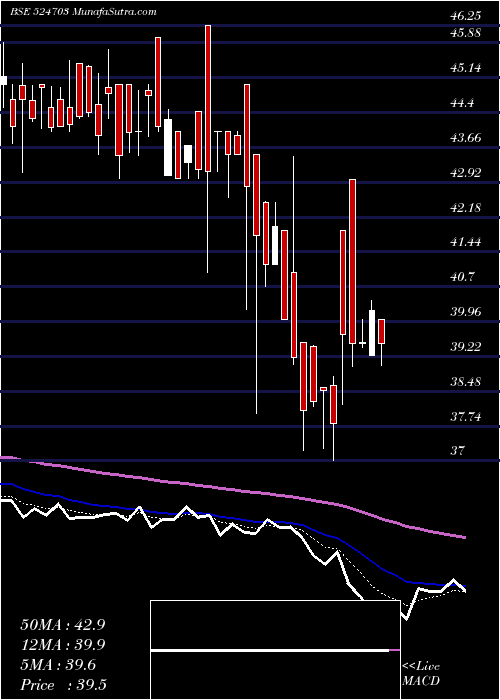Click the 46.25 price axis label

(x=465, y=16)
